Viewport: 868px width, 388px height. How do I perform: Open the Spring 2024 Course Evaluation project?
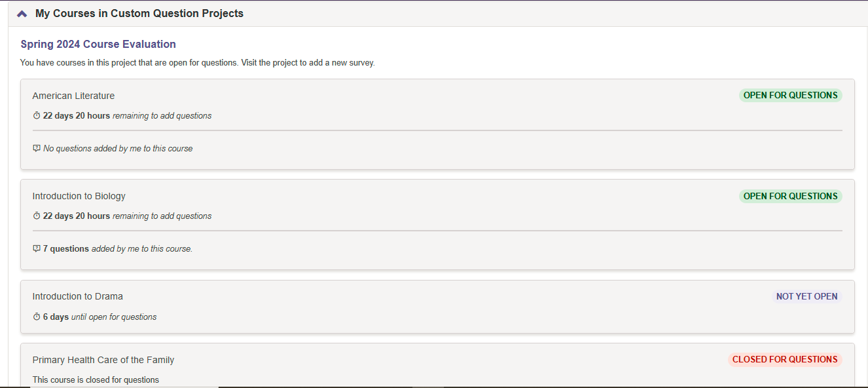tap(98, 45)
